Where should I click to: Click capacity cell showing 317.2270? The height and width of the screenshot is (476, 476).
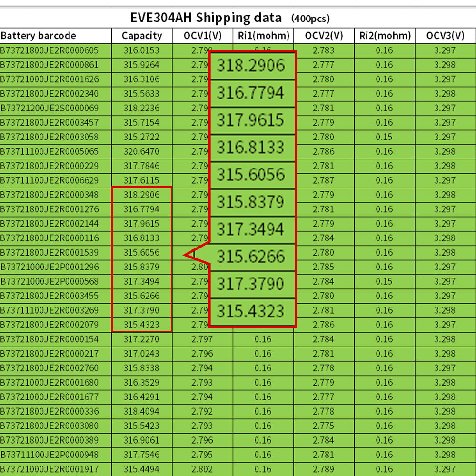click(x=141, y=339)
